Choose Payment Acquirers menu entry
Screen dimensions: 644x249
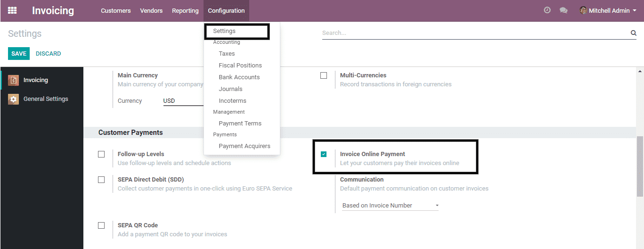coord(245,146)
